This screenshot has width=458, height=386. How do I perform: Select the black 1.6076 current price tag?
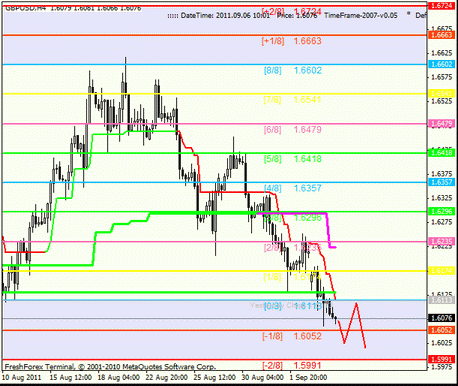pyautogui.click(x=441, y=318)
